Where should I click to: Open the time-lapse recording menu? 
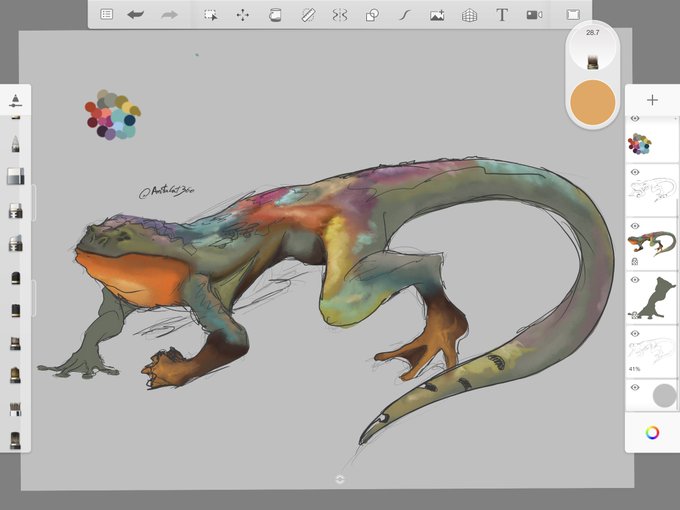click(534, 15)
